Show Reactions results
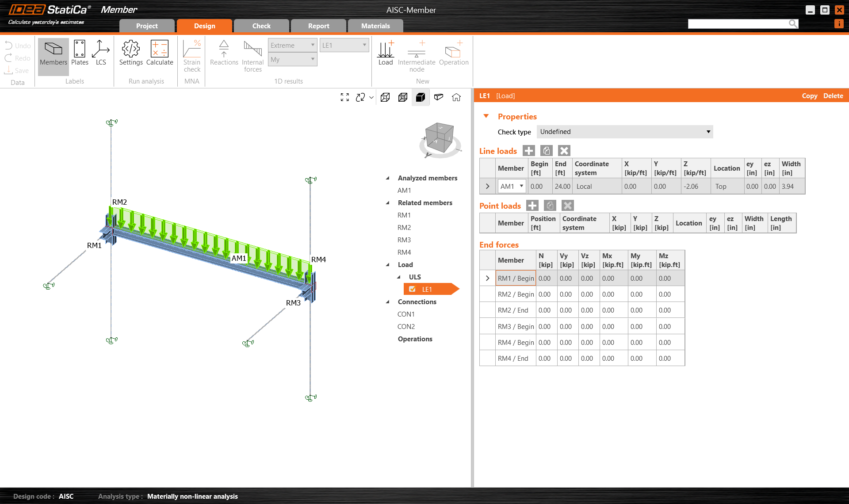The width and height of the screenshot is (849, 504). [x=224, y=54]
